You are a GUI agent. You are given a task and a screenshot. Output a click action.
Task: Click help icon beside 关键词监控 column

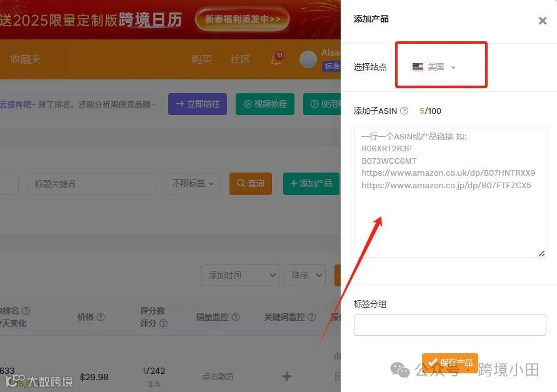[311, 317]
